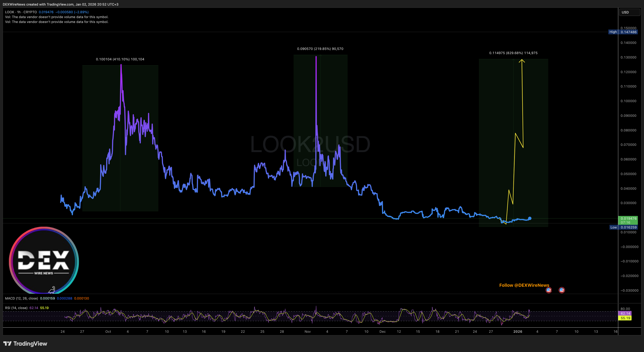
Task: Click the round DEX Wire News logo
Action: (44, 260)
